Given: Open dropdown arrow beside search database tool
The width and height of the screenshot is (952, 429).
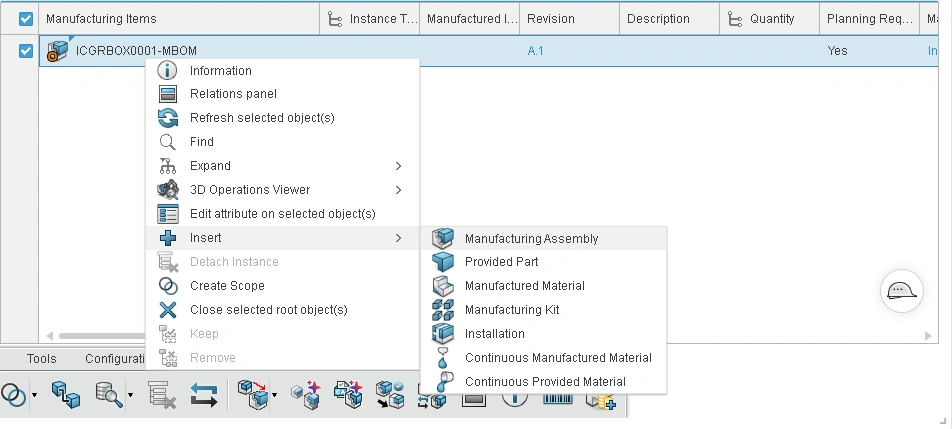Looking at the screenshot, I should click(131, 395).
